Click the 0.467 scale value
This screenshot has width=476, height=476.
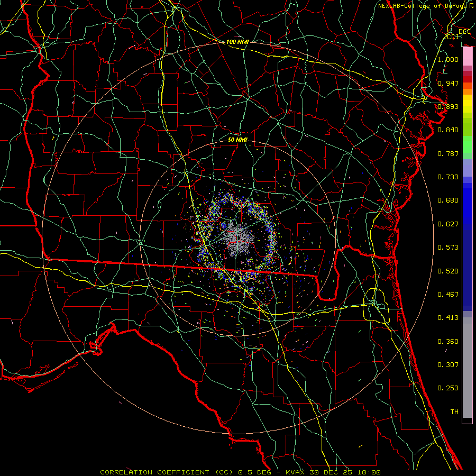[x=448, y=295]
